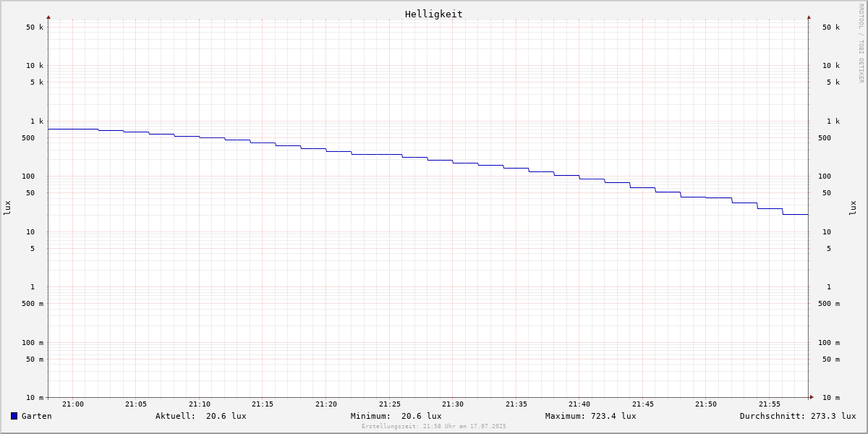Click the 50 k label on right axis
868x434 pixels.
point(831,27)
